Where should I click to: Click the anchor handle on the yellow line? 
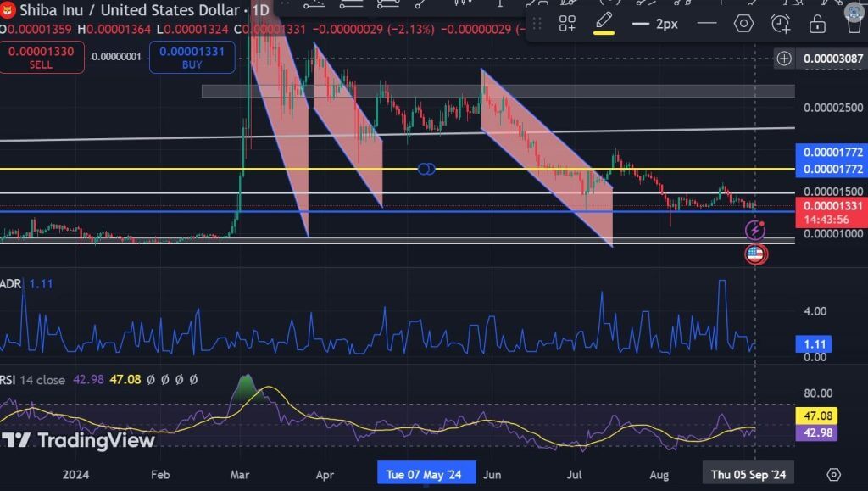click(x=426, y=169)
